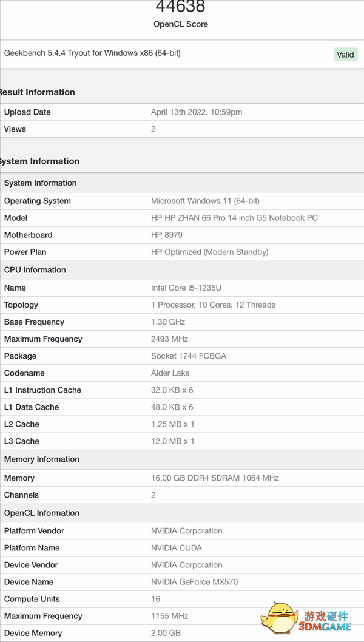This screenshot has height=642, width=364.
Task: Click the Base Frequency label
Action: (34, 322)
